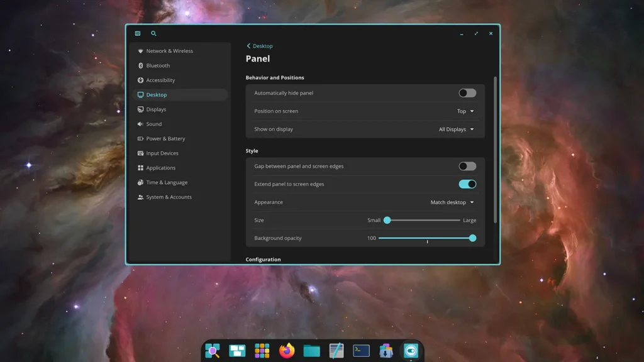Go back to the Desktop page
The width and height of the screenshot is (644, 362).
[259, 46]
